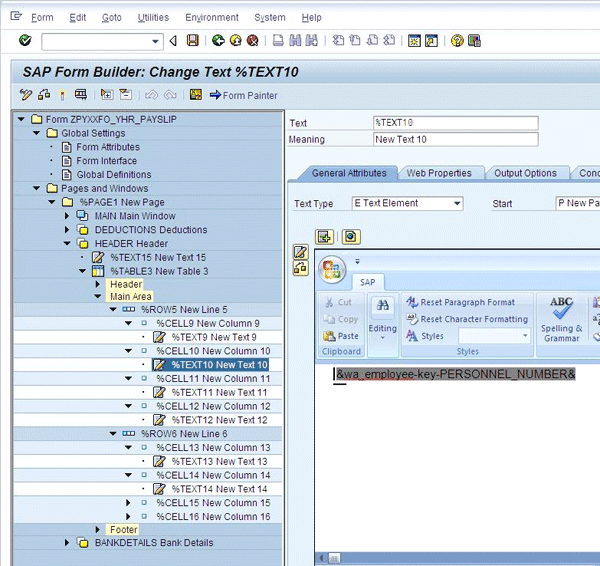Click the round Office button in editor
This screenshot has height=566, width=600.
(x=334, y=269)
